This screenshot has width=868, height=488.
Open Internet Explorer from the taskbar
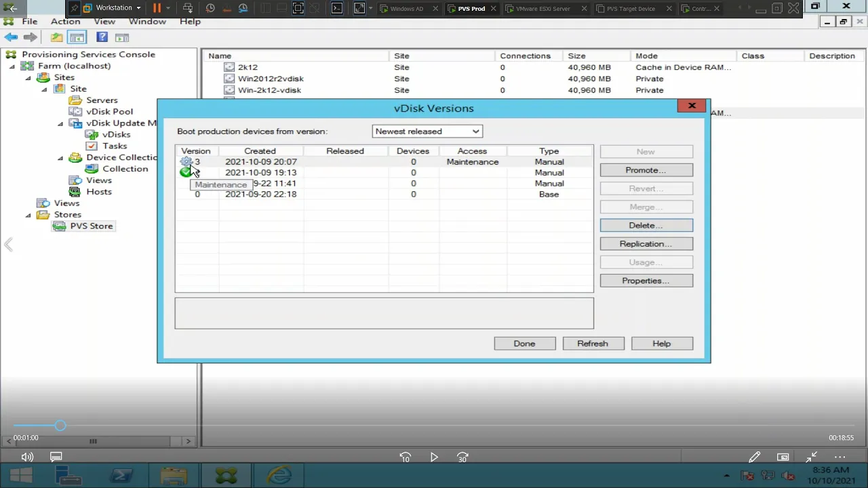(279, 476)
